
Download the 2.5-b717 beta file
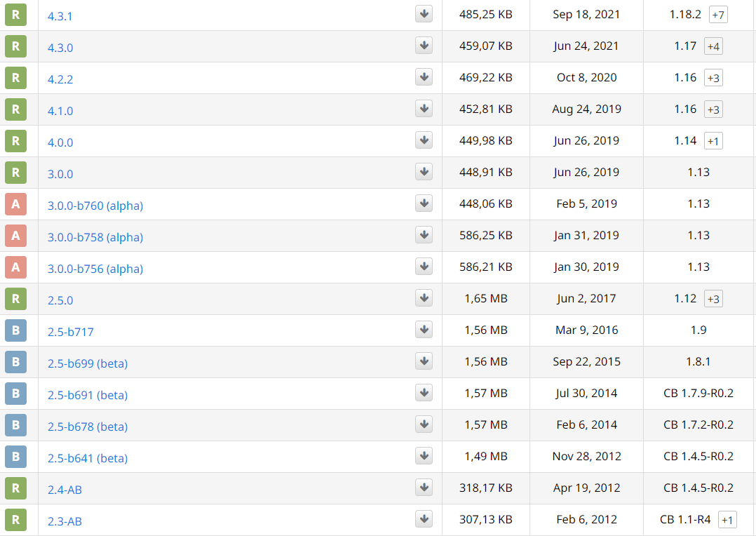[424, 330]
